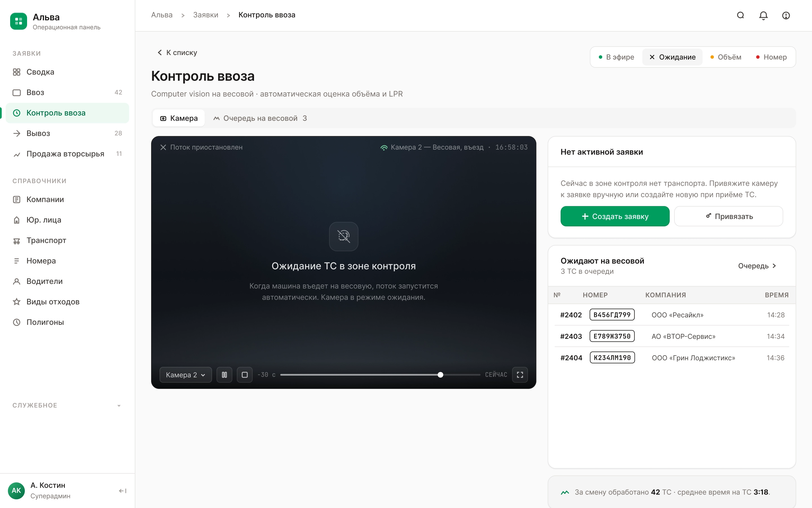Click company ООО «Ресайкл»
The height and width of the screenshot is (508, 812).
[678, 315]
